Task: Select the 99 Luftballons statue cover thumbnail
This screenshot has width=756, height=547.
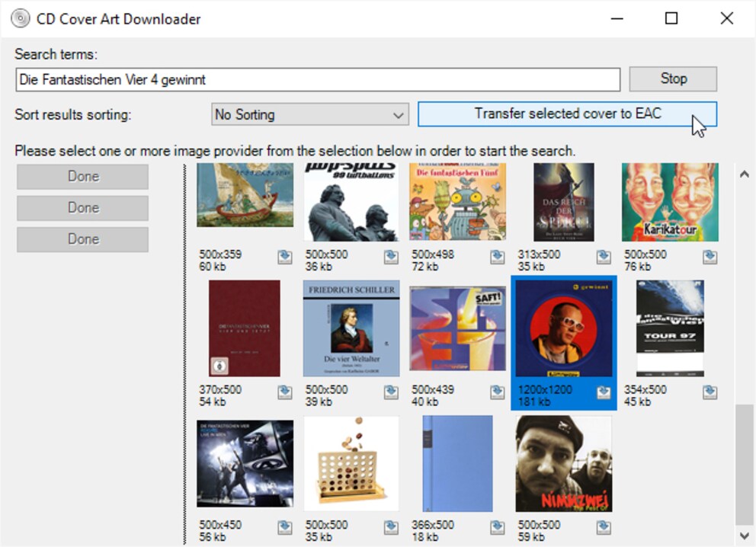Action: tap(351, 202)
